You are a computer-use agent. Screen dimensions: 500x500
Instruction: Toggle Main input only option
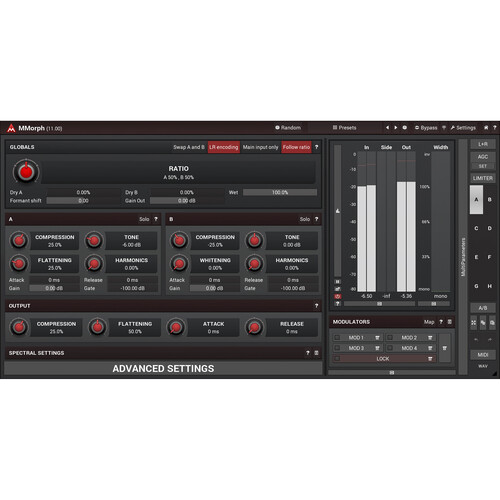coord(260,147)
